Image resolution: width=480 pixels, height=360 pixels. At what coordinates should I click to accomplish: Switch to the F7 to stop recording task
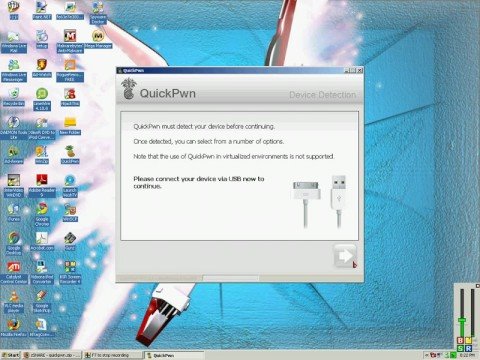point(113,355)
